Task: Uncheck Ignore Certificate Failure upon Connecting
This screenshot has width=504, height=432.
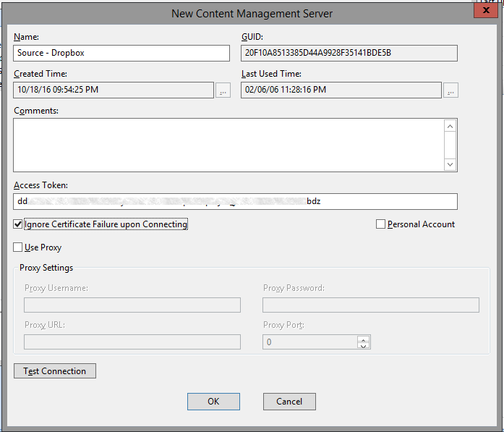Action: click(x=18, y=224)
